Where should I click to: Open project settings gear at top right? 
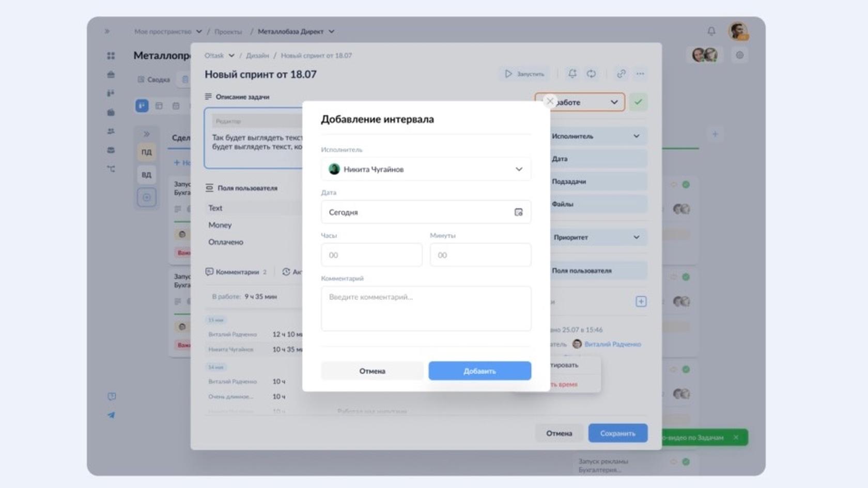740,55
